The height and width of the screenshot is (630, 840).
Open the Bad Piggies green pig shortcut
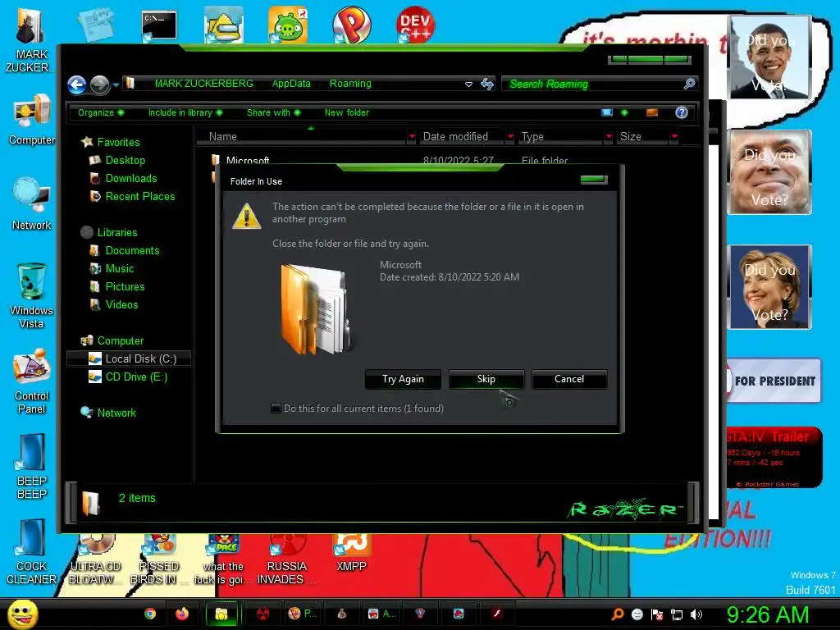(288, 25)
